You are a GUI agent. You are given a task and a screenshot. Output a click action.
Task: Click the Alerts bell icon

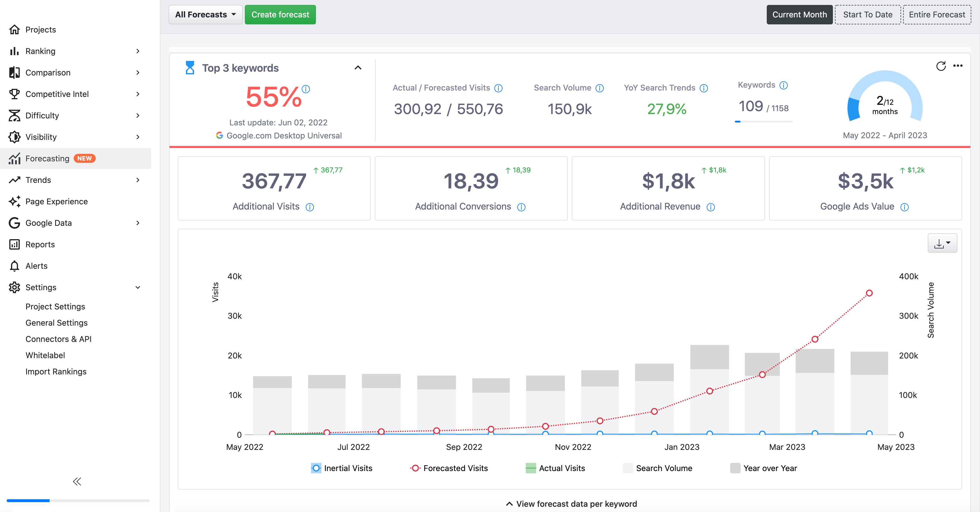(x=15, y=266)
